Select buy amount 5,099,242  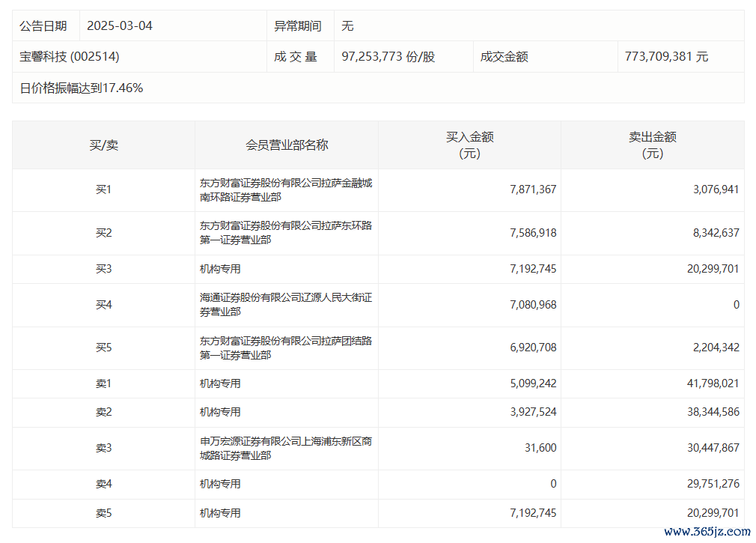[533, 384]
